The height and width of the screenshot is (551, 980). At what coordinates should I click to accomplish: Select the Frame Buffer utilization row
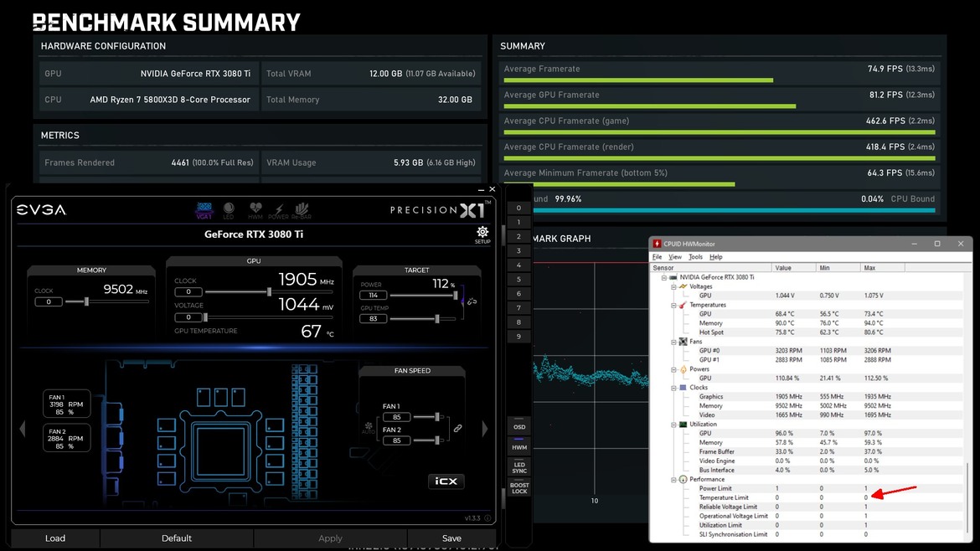click(809, 451)
